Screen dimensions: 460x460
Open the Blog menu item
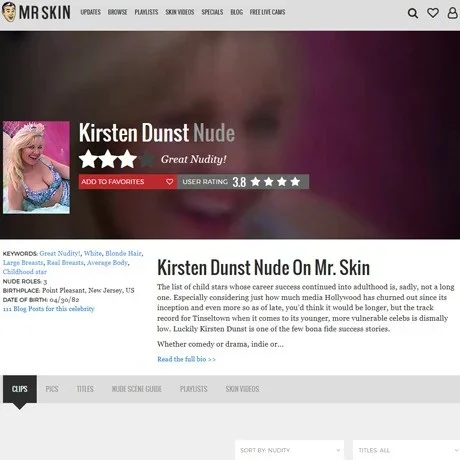pos(237,12)
